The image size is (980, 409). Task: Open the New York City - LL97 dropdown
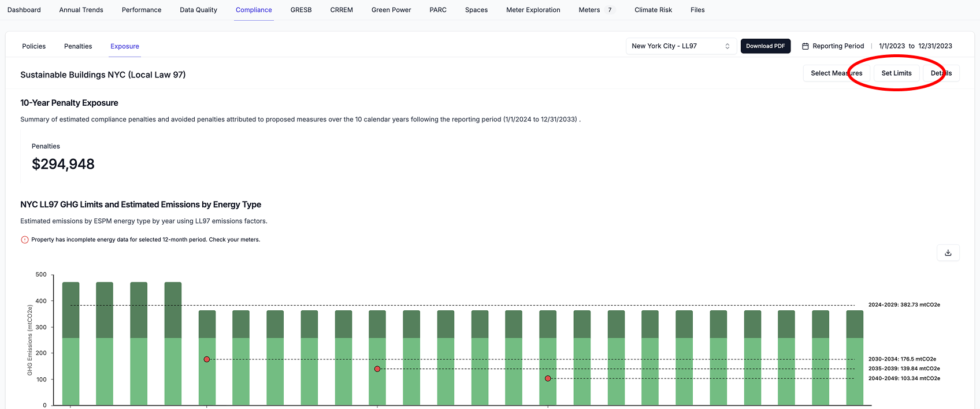pos(681,46)
